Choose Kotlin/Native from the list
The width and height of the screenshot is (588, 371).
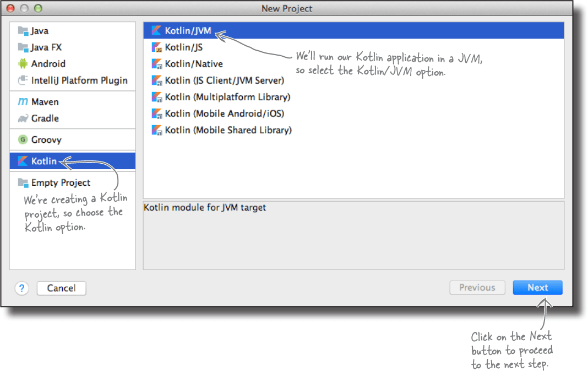(194, 63)
